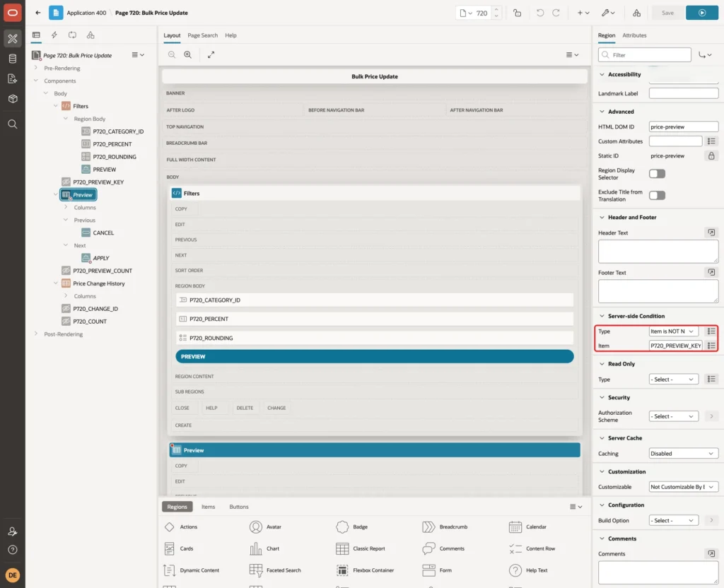Collapse the Header and Footer section

pos(602,218)
